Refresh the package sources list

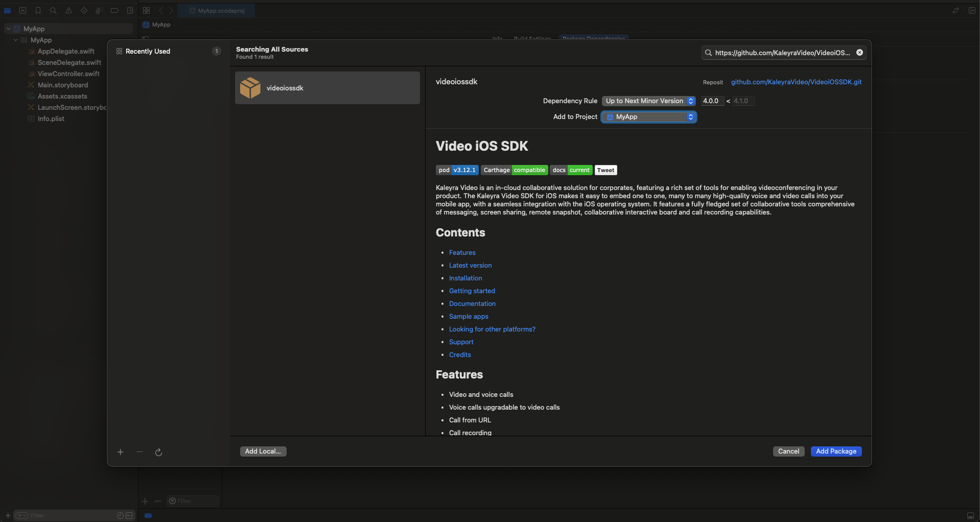pos(159,452)
